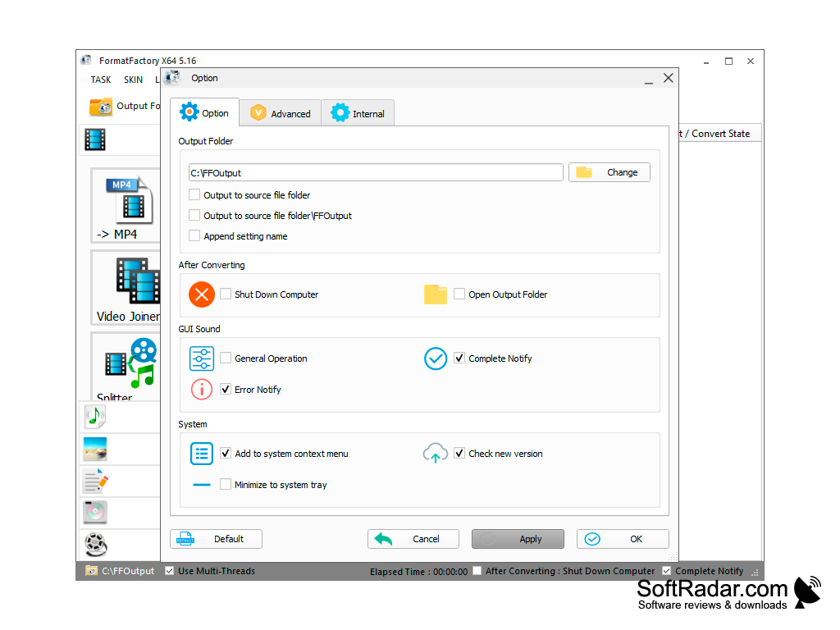The width and height of the screenshot is (840, 630).
Task: Toggle status bar Complete Notify checkbox
Action: coord(666,571)
